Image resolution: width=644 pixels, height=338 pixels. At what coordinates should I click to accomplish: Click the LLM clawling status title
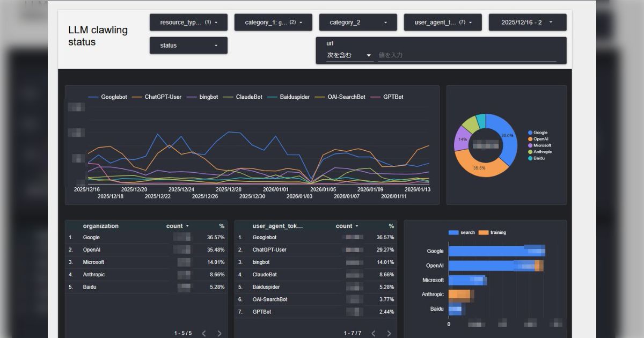pos(98,36)
